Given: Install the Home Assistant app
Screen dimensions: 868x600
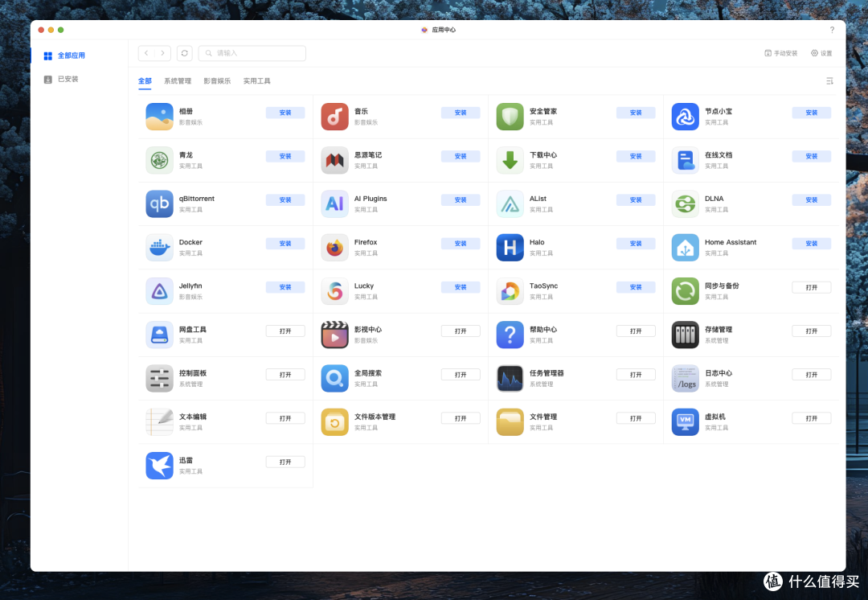Looking at the screenshot, I should (811, 243).
